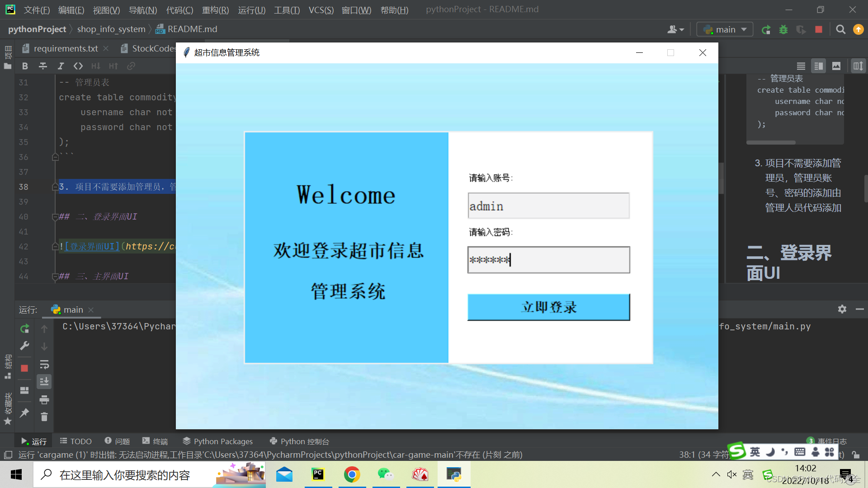Screen dimensions: 868x488
Task: Expand the system tray hidden icons chevron
Action: click(x=716, y=474)
